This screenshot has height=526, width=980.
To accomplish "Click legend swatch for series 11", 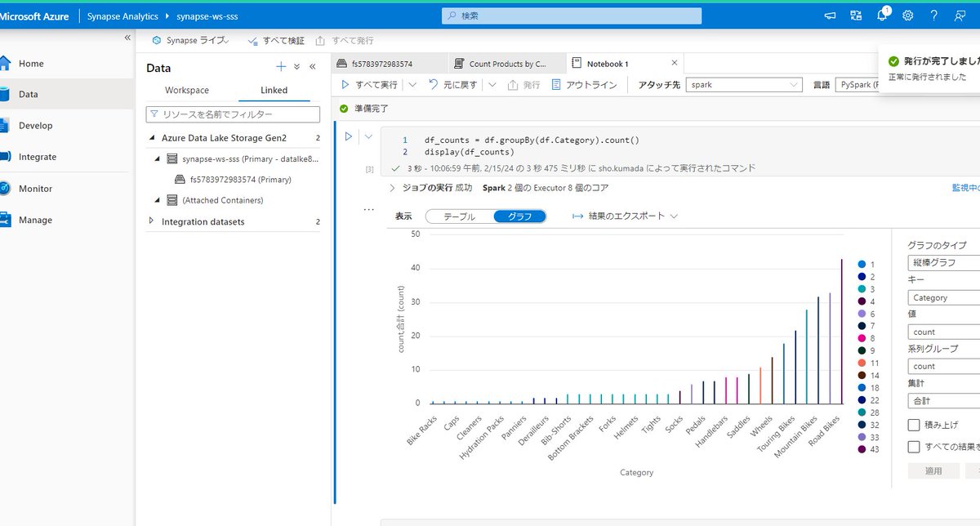I will point(862,363).
